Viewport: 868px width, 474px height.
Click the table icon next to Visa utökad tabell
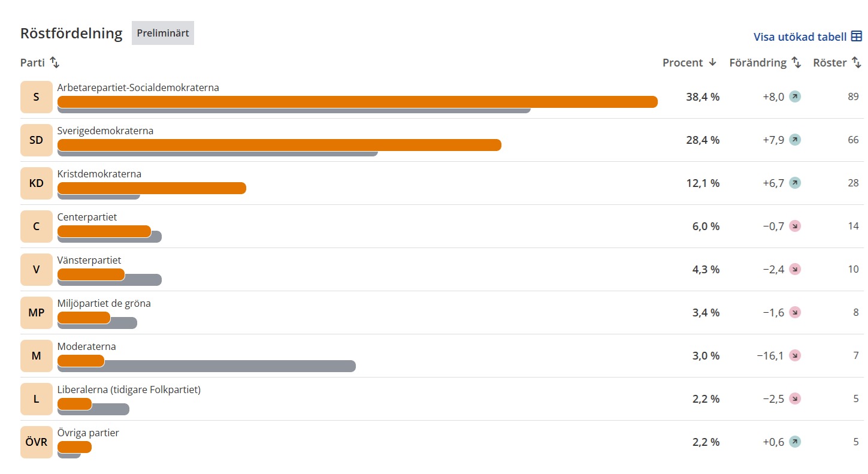pyautogui.click(x=857, y=37)
